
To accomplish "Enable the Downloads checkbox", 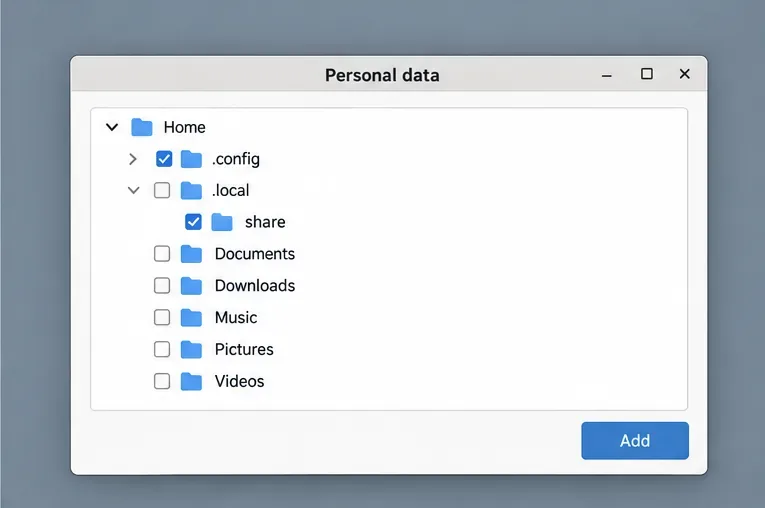I will click(162, 285).
